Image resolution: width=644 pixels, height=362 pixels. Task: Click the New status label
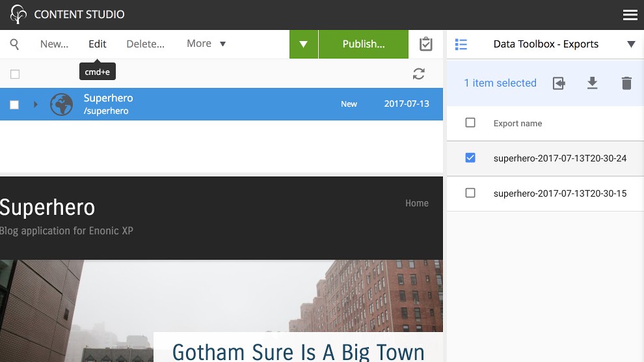(349, 104)
